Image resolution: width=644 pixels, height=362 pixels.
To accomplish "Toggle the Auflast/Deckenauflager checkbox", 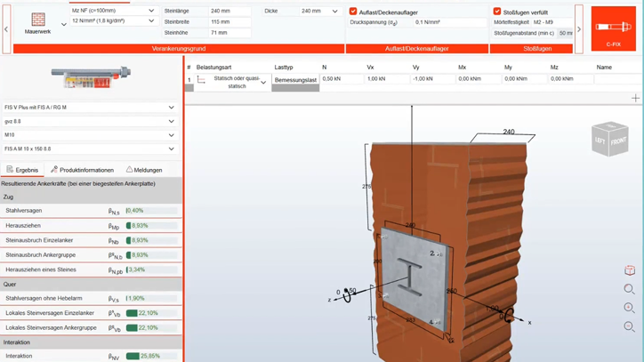I will (353, 12).
